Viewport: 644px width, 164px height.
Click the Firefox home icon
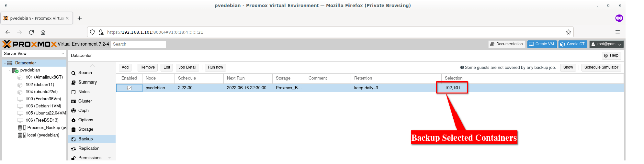pyautogui.click(x=43, y=32)
